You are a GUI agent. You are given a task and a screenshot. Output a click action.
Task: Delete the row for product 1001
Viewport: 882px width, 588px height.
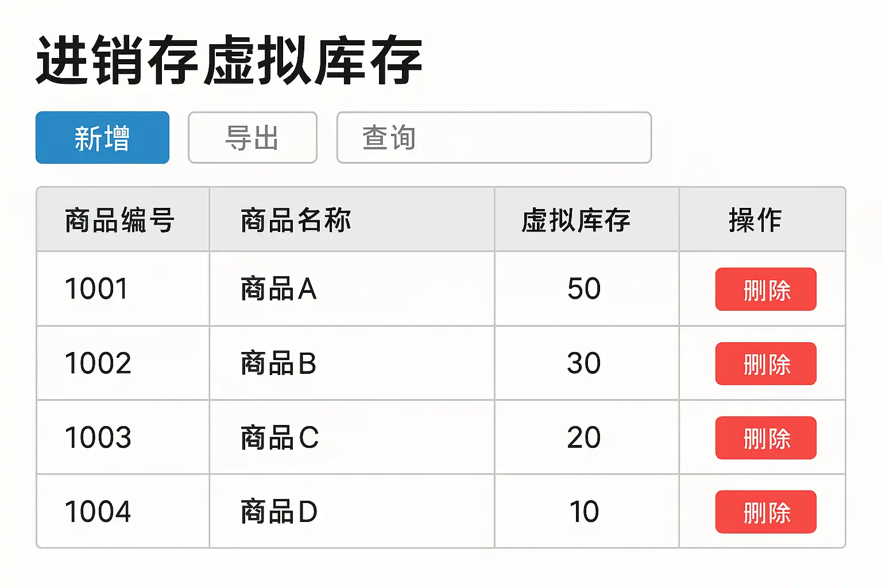(765, 289)
